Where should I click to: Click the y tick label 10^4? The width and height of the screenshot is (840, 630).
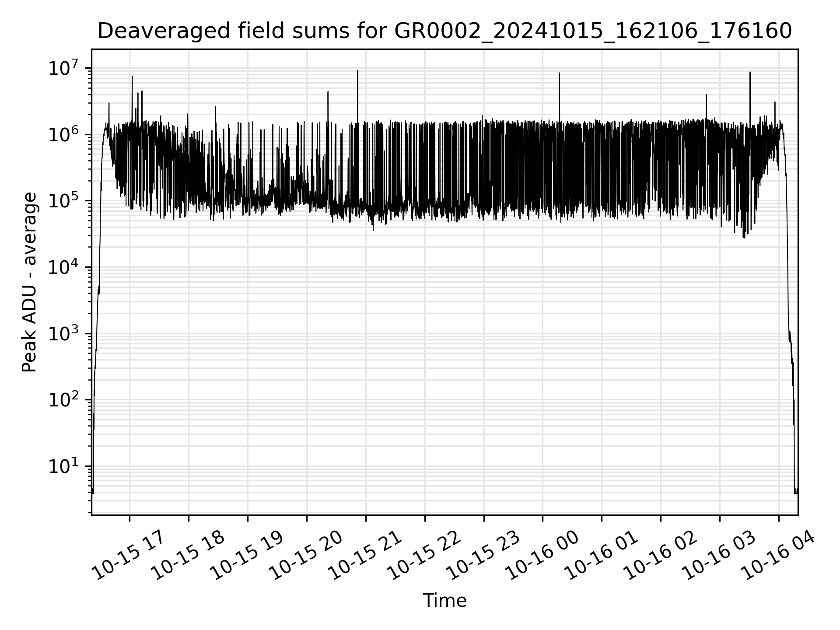(x=64, y=267)
